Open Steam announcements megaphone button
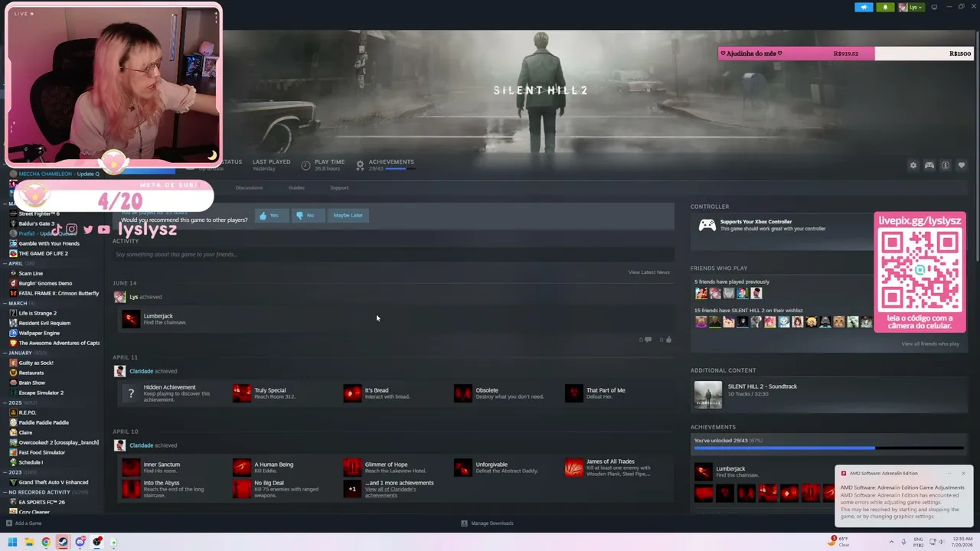Image resolution: width=980 pixels, height=551 pixels. [x=864, y=7]
